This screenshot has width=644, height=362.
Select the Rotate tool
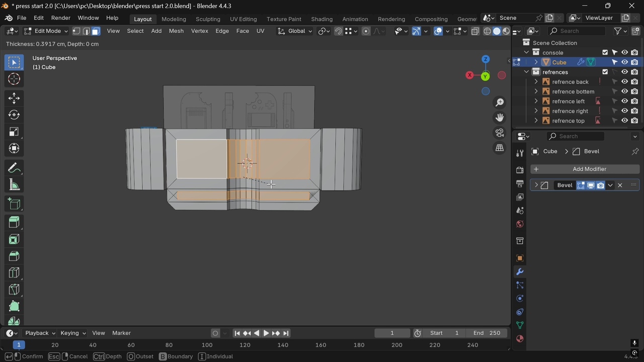pyautogui.click(x=14, y=115)
